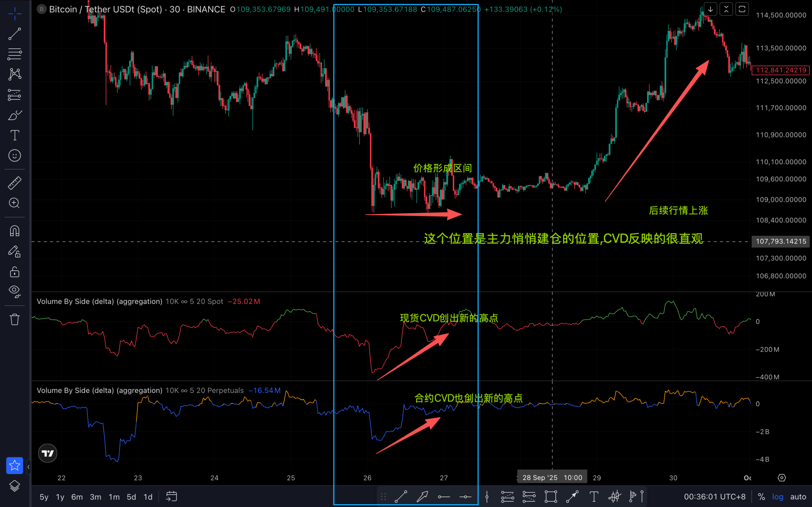Collapse the drawing toolbar side chevron
812x507 pixels.
[x=28, y=466]
